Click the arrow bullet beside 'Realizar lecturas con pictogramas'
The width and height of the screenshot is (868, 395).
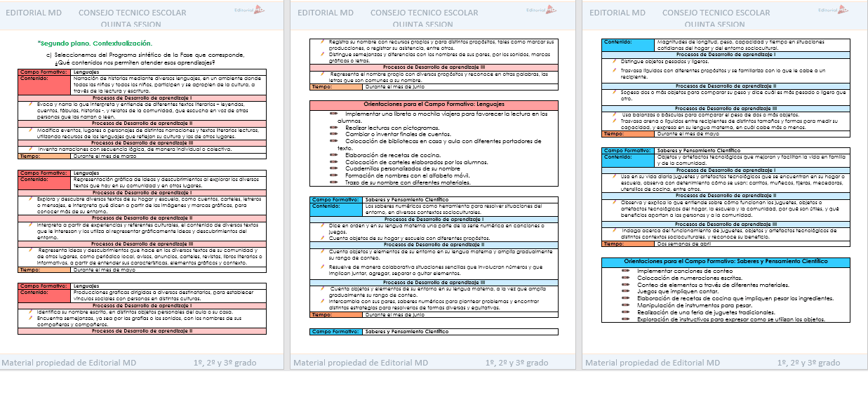(x=334, y=128)
